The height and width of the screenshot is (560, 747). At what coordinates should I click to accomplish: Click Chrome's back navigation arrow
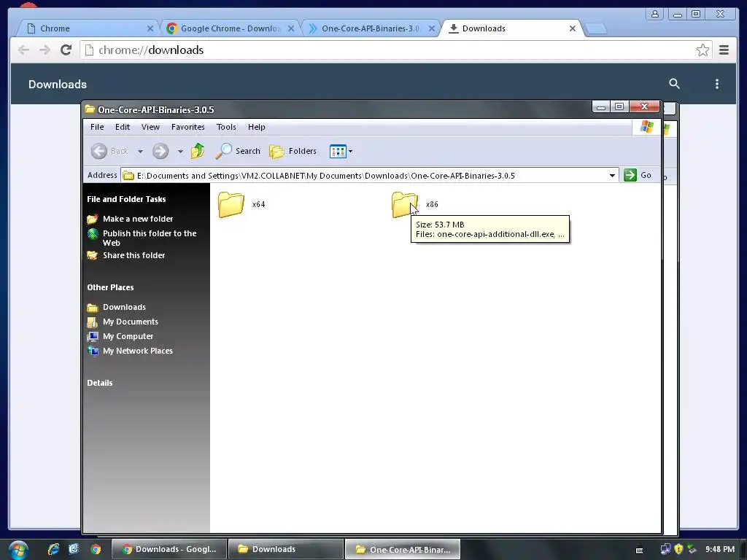pyautogui.click(x=23, y=50)
